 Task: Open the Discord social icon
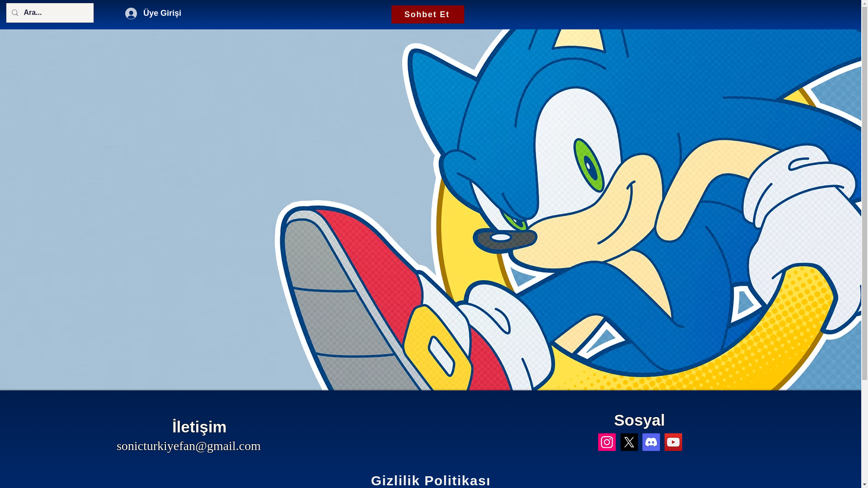[651, 442]
